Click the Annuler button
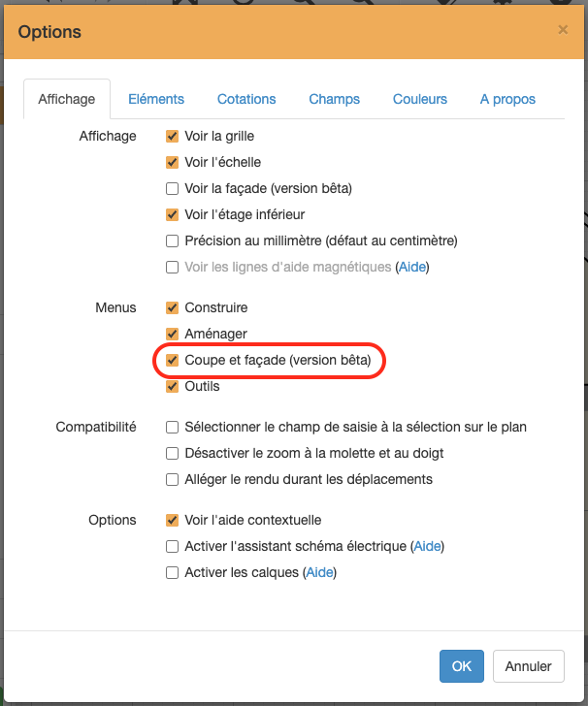The image size is (588, 706). click(x=529, y=666)
